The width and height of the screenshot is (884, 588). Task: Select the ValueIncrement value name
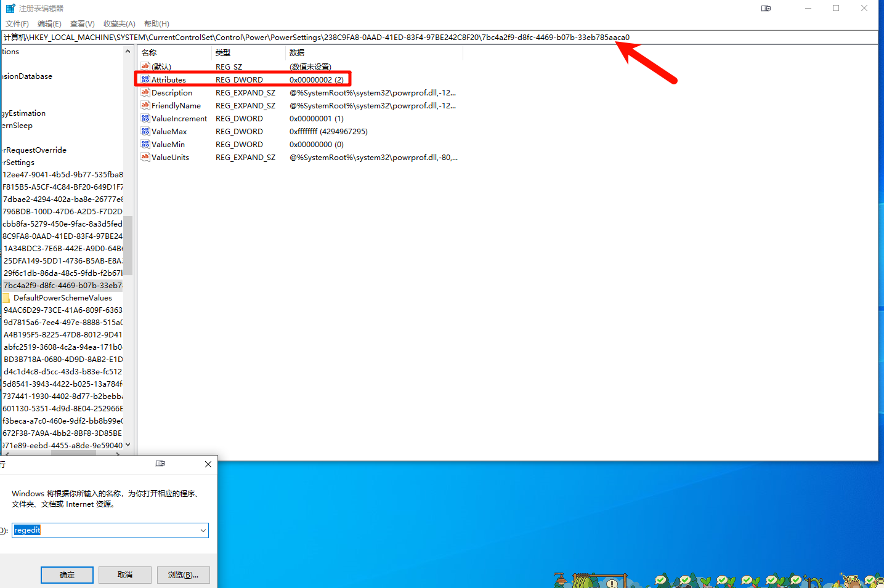[x=179, y=118]
